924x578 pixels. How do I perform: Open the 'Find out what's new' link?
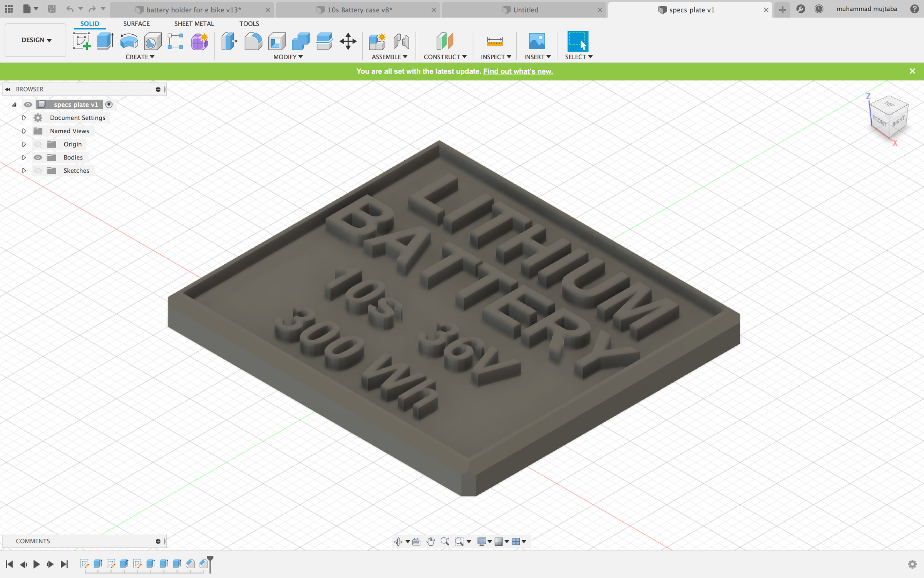click(518, 71)
